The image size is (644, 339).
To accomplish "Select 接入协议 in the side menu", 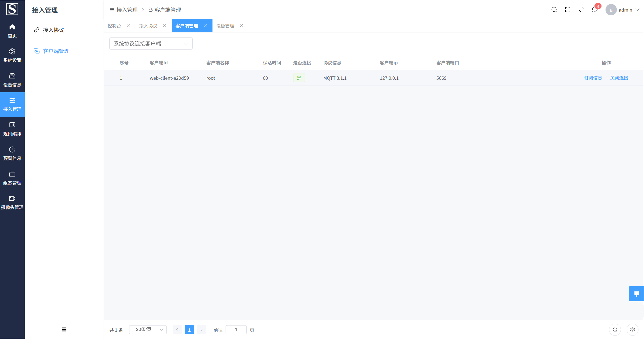I will (x=53, y=30).
